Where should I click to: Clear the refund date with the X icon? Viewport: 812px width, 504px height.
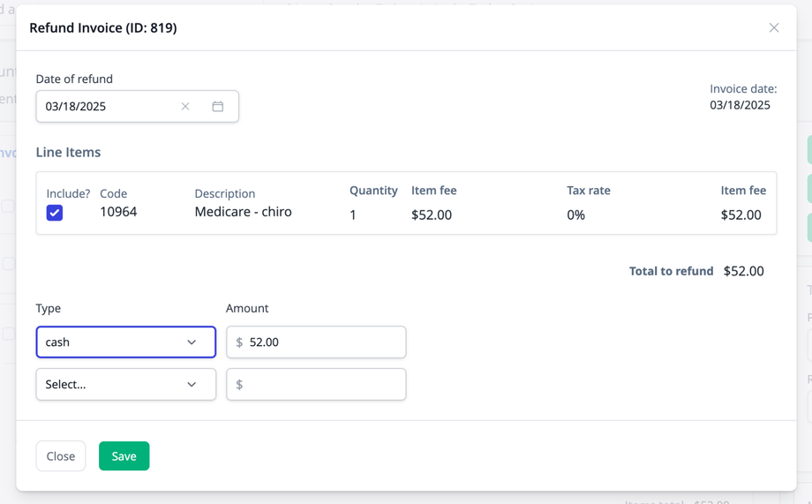point(185,107)
